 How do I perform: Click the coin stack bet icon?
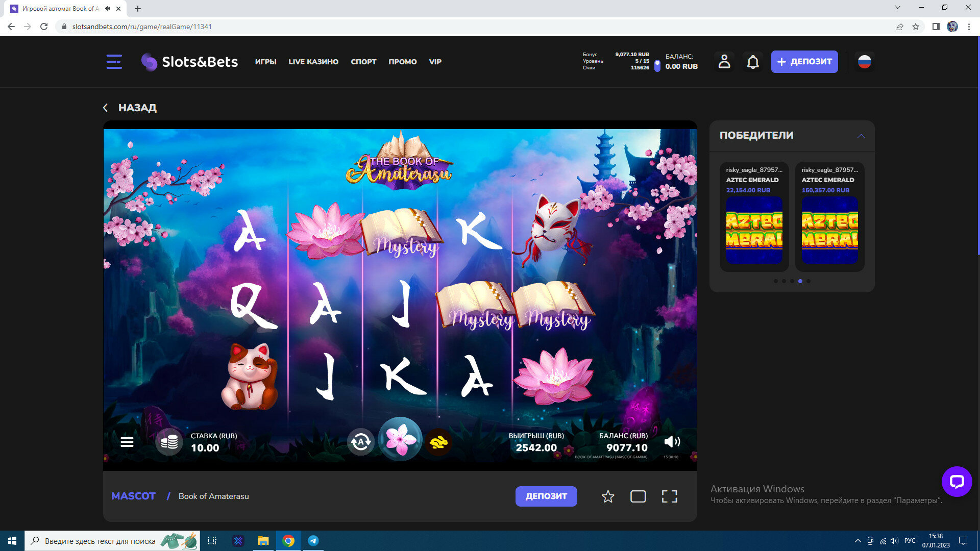(169, 442)
